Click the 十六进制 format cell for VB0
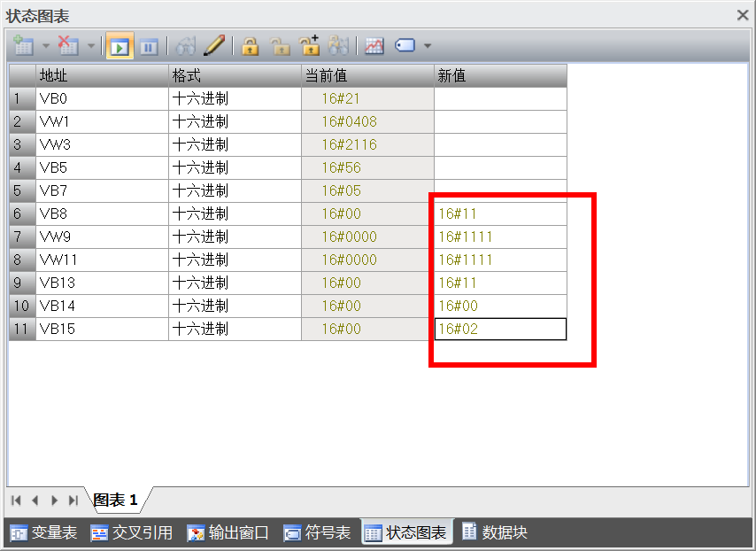 click(x=235, y=99)
